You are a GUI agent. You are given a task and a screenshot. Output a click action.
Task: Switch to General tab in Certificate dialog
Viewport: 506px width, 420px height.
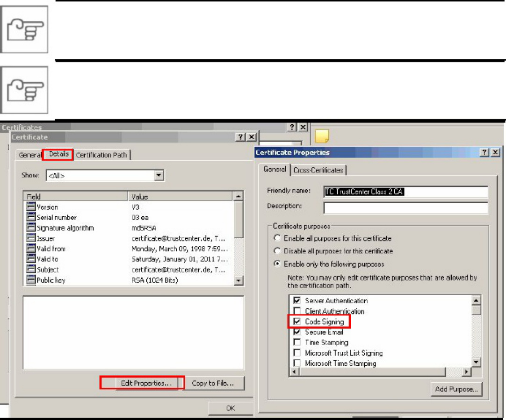(x=30, y=155)
